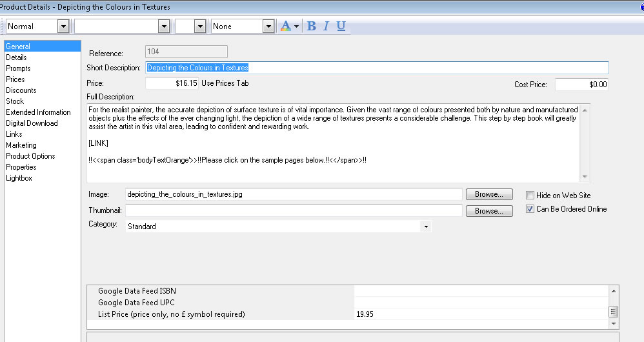Screen dimensions: 644x342
Task: Click the font colour A icon
Action: (285, 26)
